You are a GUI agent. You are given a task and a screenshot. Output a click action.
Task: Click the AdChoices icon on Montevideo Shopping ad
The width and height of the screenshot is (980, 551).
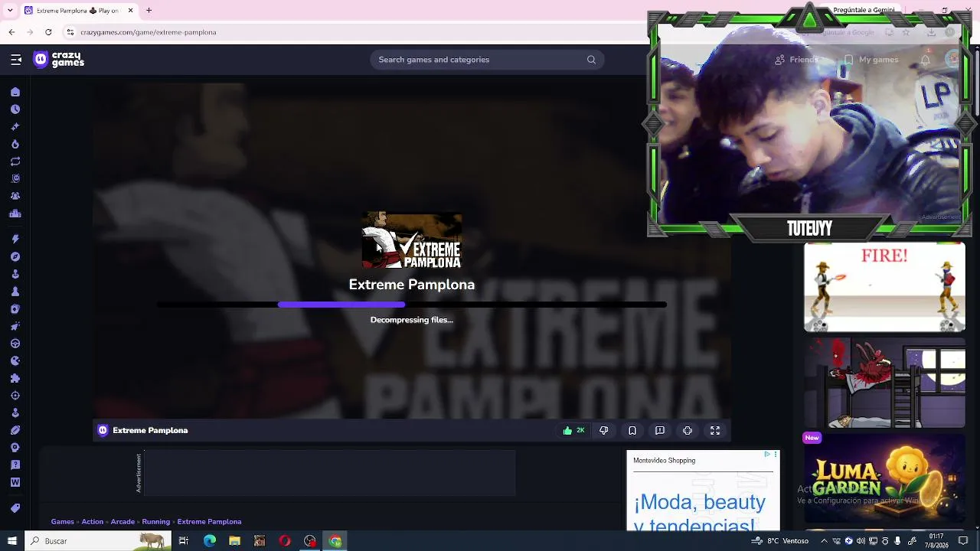pyautogui.click(x=767, y=455)
